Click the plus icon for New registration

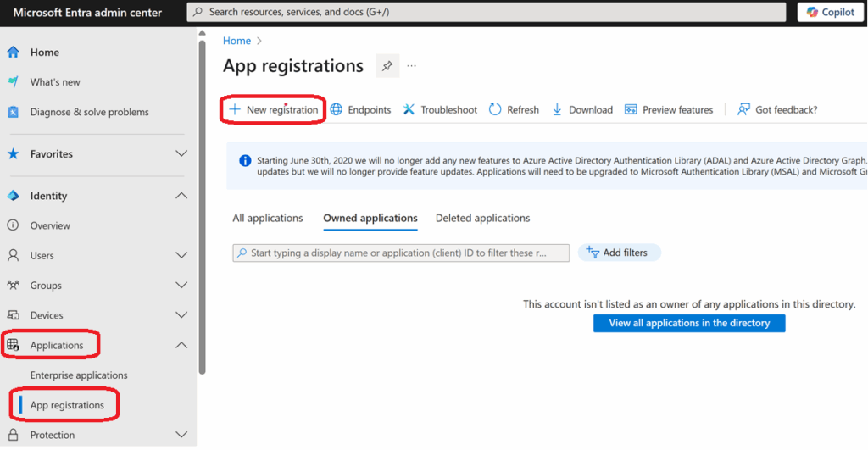click(235, 109)
